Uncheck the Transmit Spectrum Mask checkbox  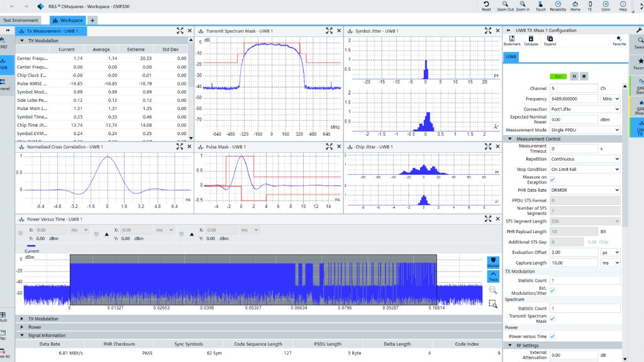(x=553, y=319)
